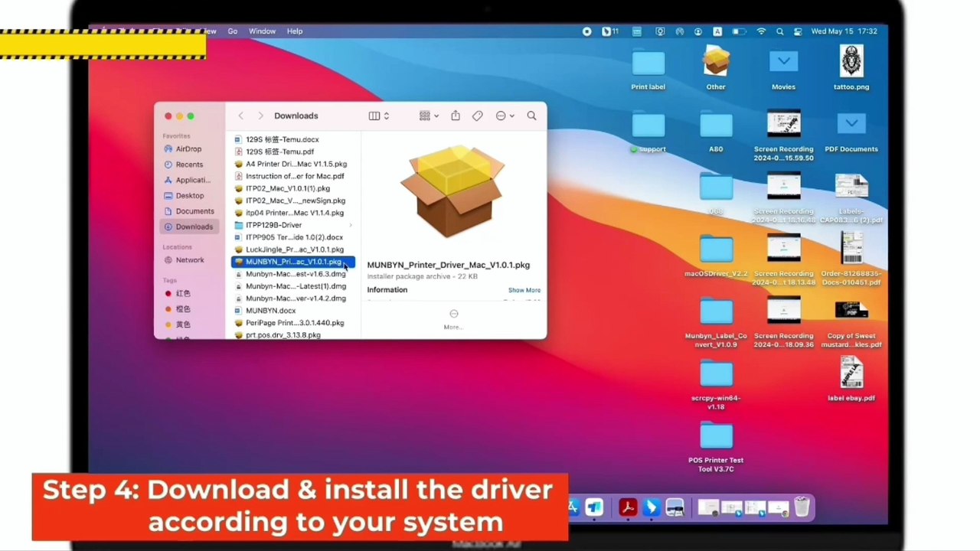Click the More… button in preview
This screenshot has width=980, height=551.
[x=453, y=320]
